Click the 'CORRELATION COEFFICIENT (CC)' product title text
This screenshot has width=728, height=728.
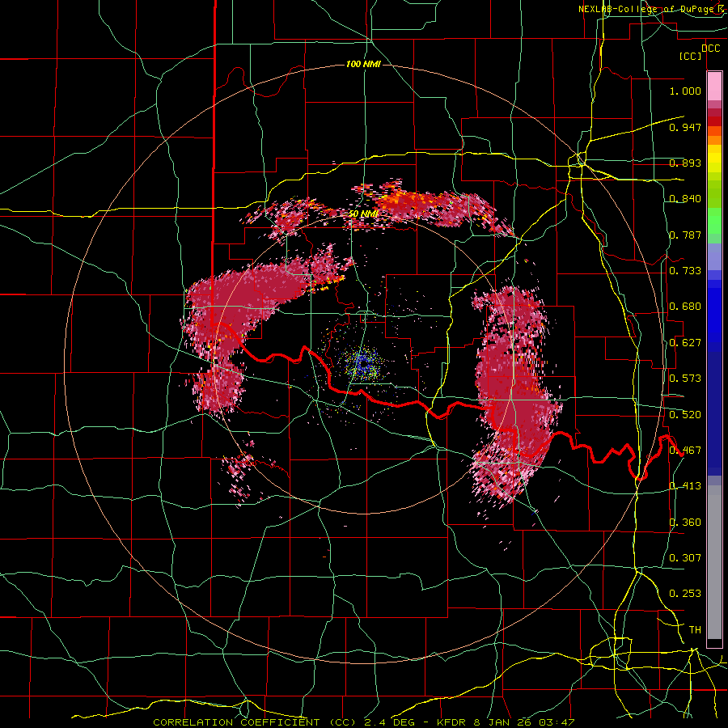click(255, 722)
